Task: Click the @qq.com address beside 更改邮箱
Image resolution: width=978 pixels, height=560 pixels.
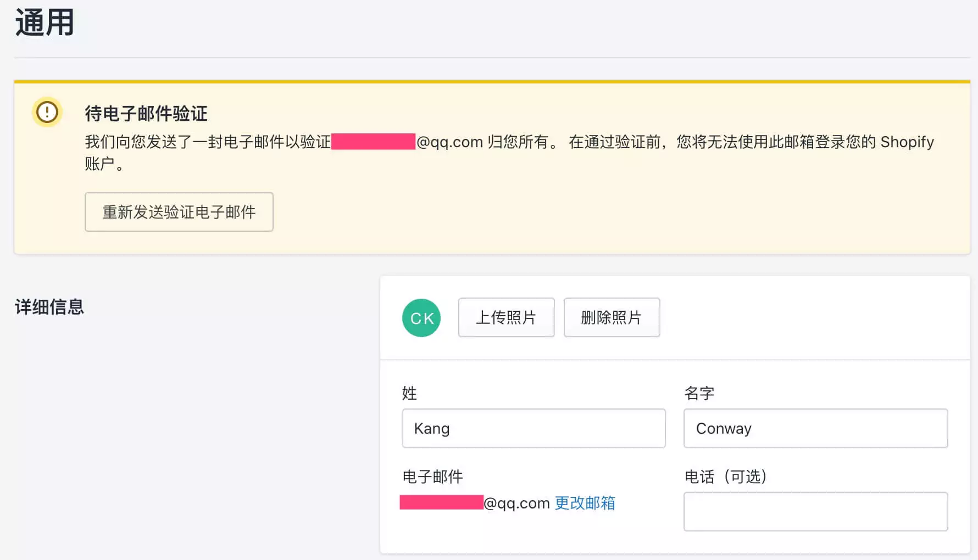Action: tap(516, 503)
